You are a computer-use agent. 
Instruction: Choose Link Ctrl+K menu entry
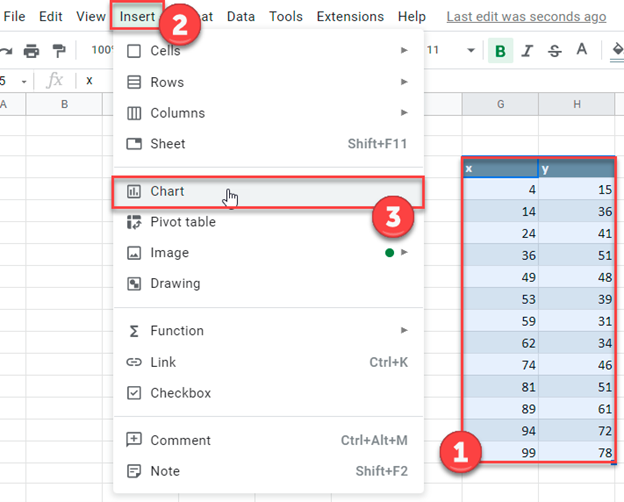coord(268,362)
